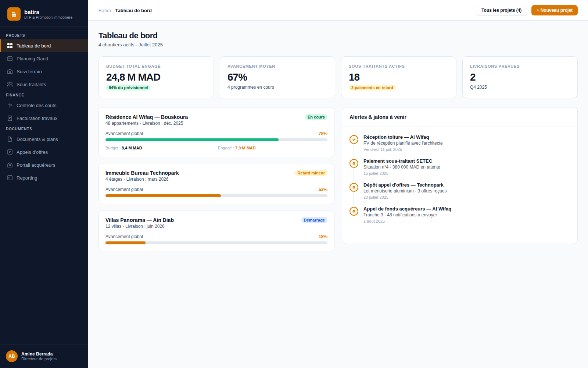Click the Documents & plans icon

(x=10, y=139)
